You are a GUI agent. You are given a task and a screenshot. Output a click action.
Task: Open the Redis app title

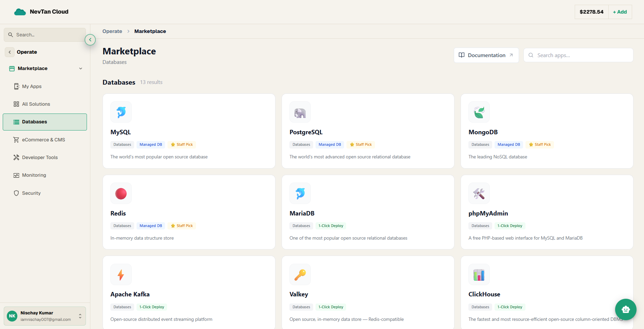coord(118,213)
